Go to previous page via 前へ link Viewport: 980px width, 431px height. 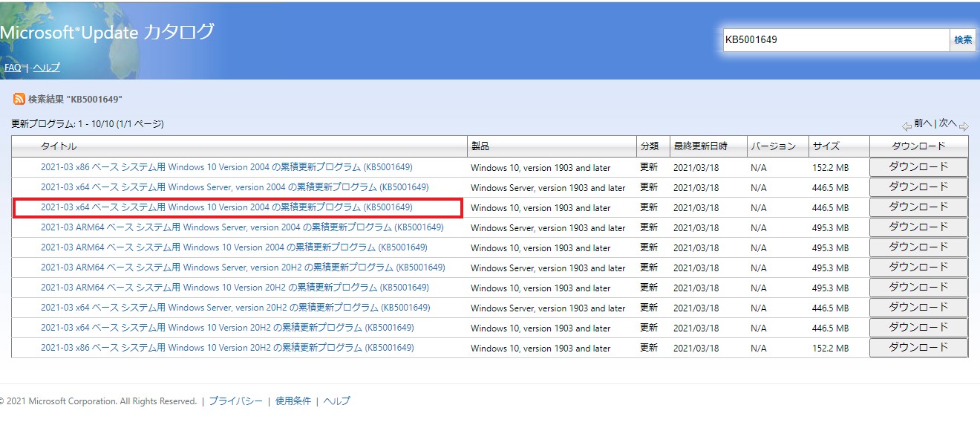[x=922, y=124]
